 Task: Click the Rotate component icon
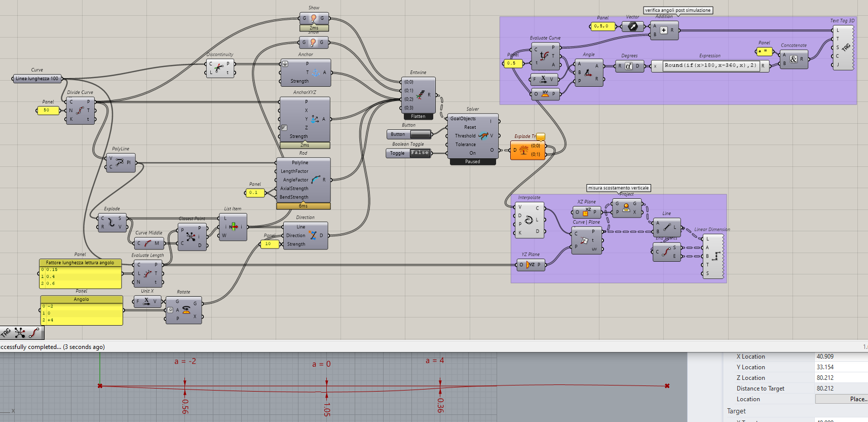tap(186, 310)
